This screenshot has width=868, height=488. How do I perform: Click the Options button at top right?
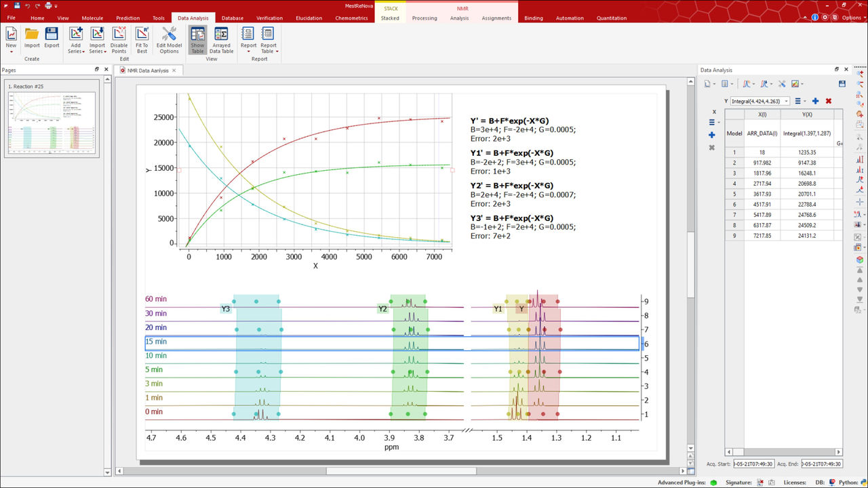[x=851, y=18]
